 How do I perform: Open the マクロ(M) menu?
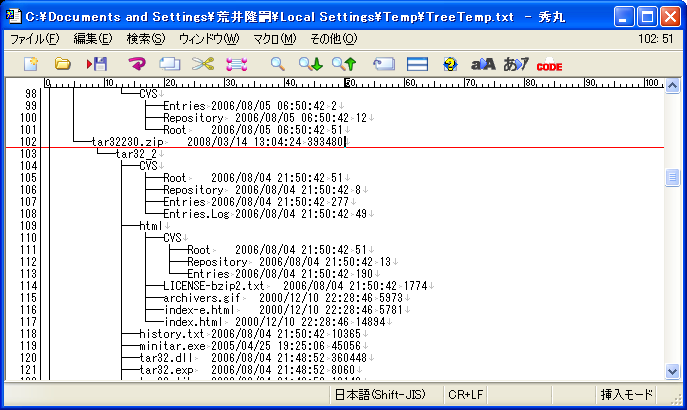point(274,38)
